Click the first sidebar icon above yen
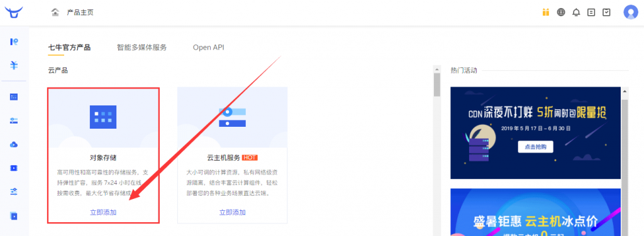Image resolution: width=644 pixels, height=236 pixels. [14, 41]
